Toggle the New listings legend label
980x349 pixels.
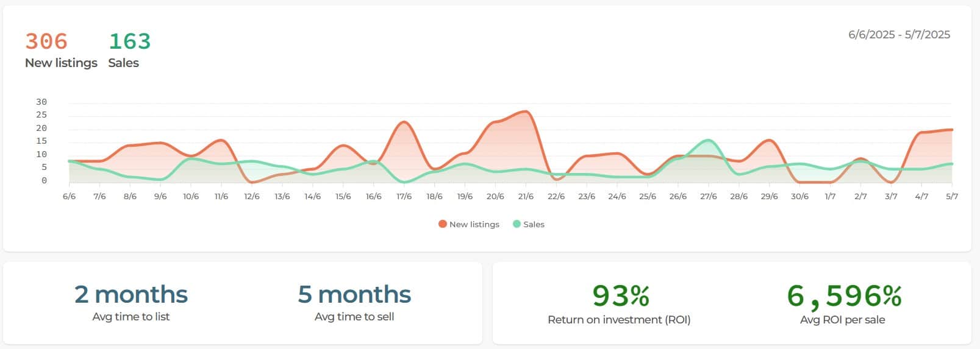pyautogui.click(x=474, y=224)
